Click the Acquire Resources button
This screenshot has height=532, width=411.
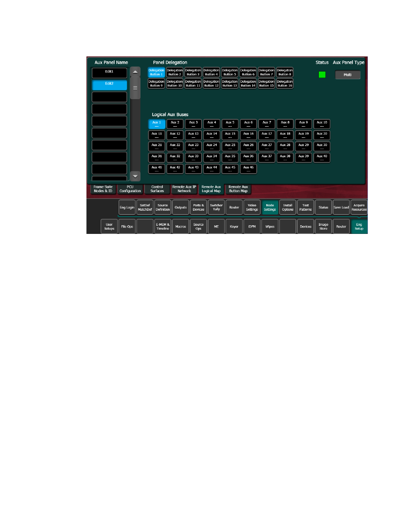[359, 207]
